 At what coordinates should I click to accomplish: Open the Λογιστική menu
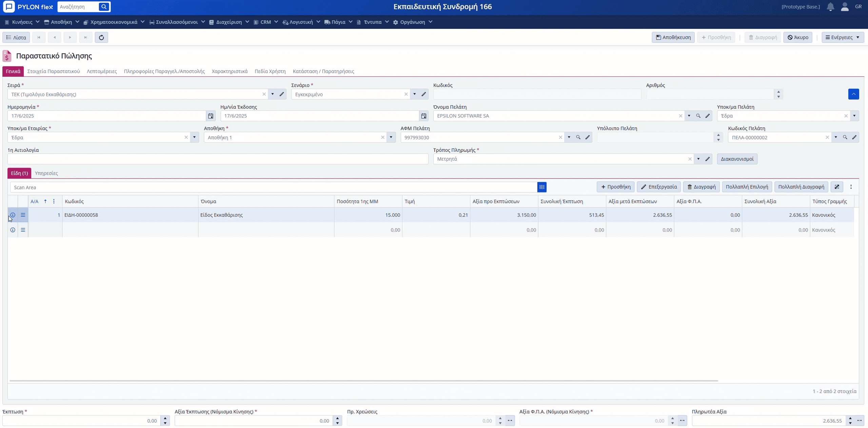301,22
